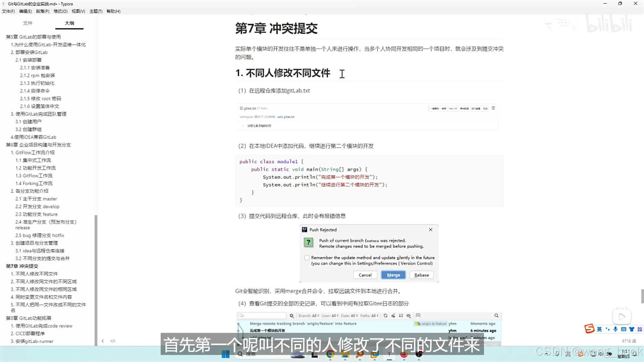Jump to 第6章 企业项目构建与开发分支
This screenshot has width=644, height=362.
pos(38,145)
